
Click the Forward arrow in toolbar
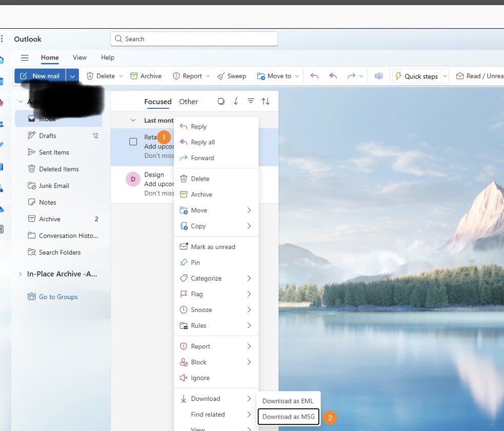pos(352,76)
